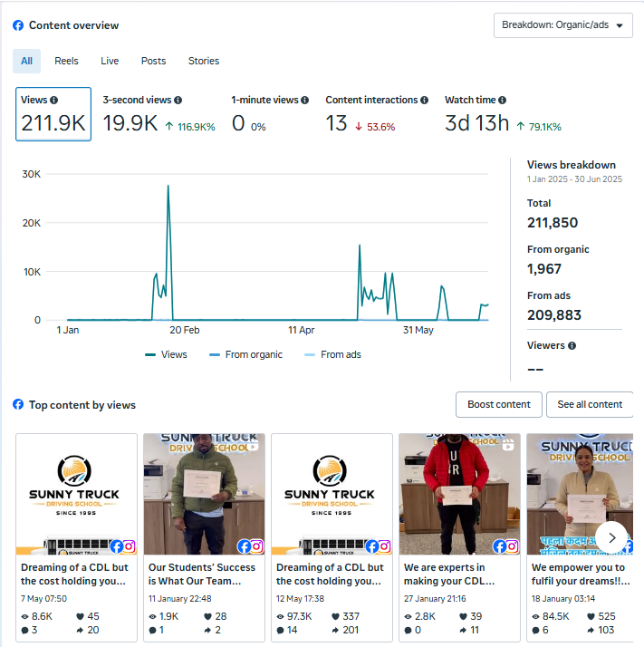Click the See all content button

coord(590,404)
